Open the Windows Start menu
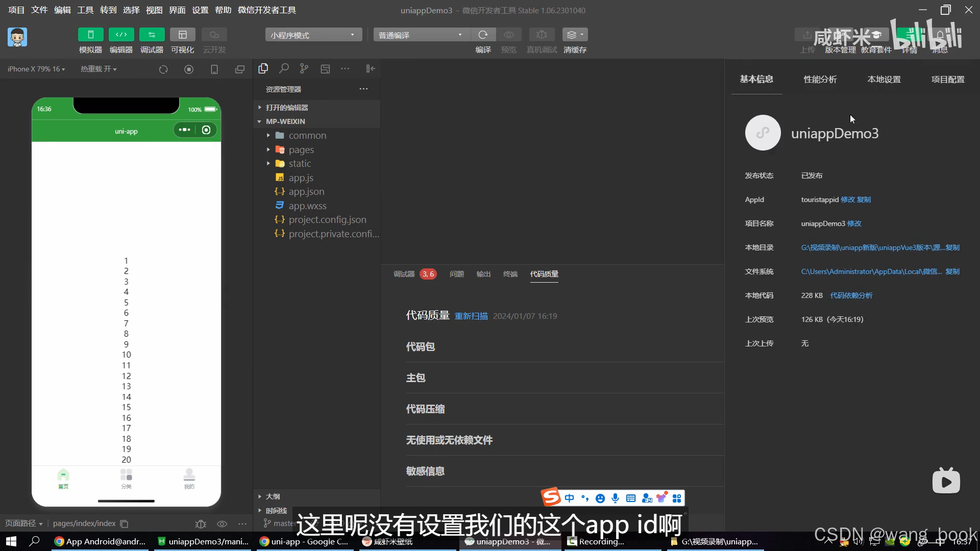 coord(11,541)
